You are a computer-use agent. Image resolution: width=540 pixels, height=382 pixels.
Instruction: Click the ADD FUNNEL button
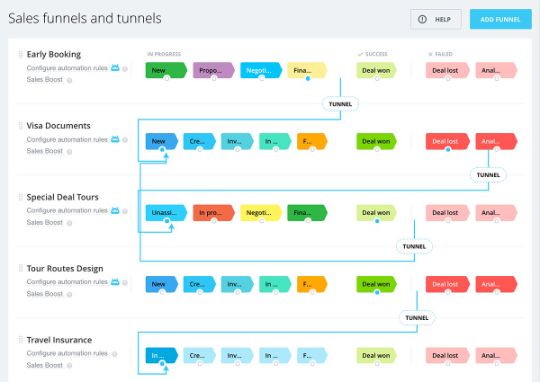tap(500, 19)
